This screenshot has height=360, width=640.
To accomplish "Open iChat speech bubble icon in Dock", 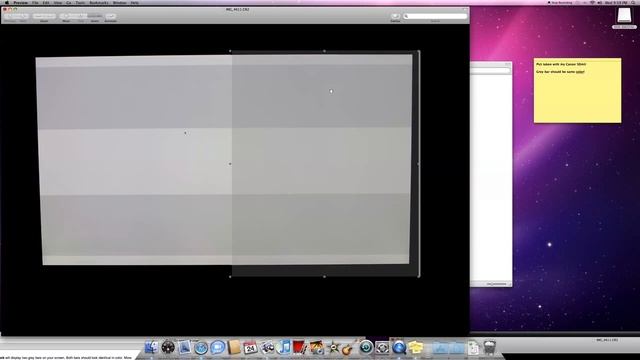I will pos(218,347).
